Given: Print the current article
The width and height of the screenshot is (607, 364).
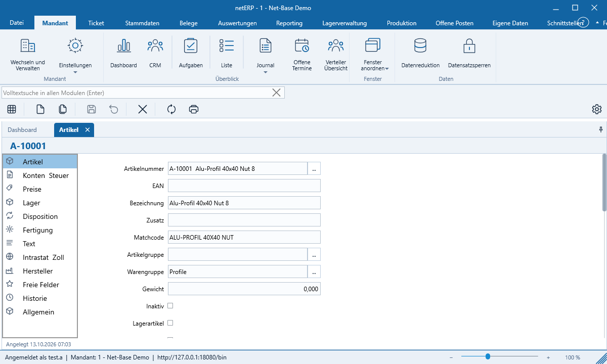Looking at the screenshot, I should coord(193,109).
